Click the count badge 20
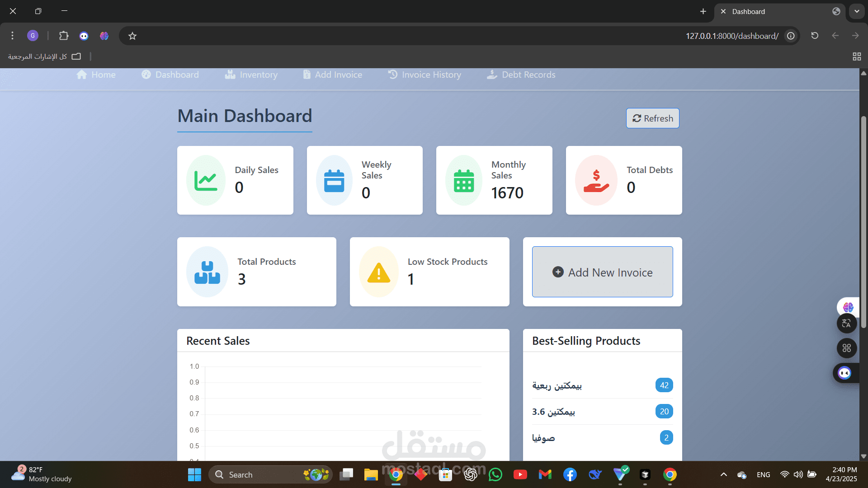Viewport: 868px width, 488px height. (x=664, y=412)
